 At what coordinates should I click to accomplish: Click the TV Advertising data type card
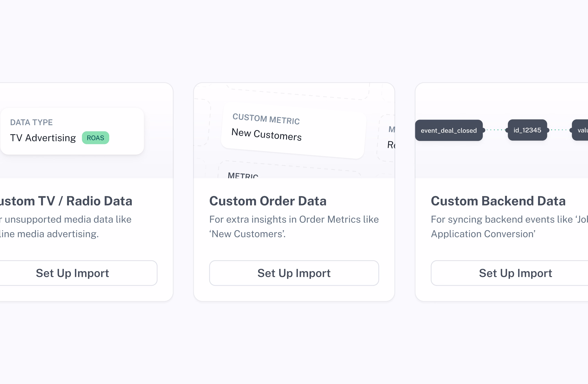pyautogui.click(x=72, y=131)
